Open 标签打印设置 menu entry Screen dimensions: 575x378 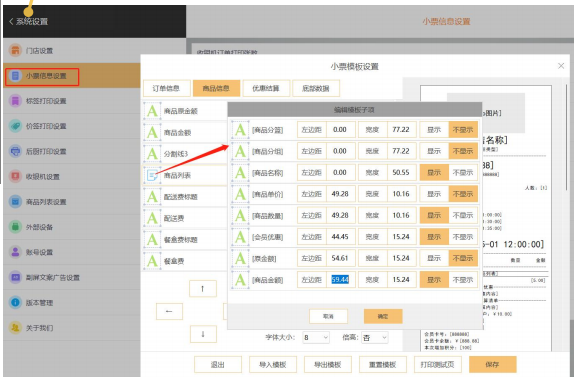pos(72,101)
